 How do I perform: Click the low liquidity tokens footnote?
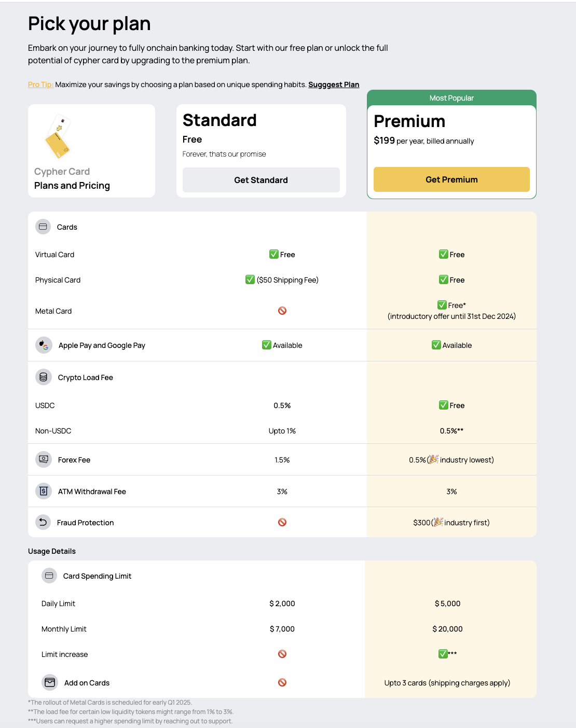pos(131,712)
